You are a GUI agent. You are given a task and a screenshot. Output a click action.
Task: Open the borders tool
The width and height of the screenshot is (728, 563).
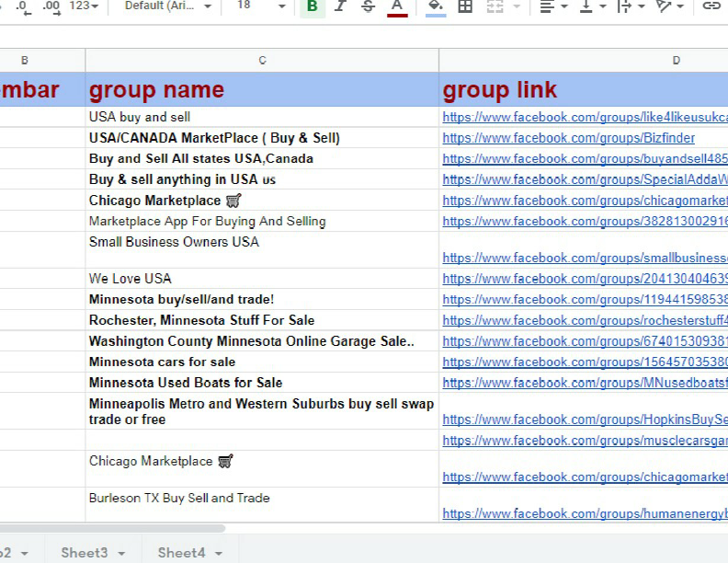coord(465,6)
